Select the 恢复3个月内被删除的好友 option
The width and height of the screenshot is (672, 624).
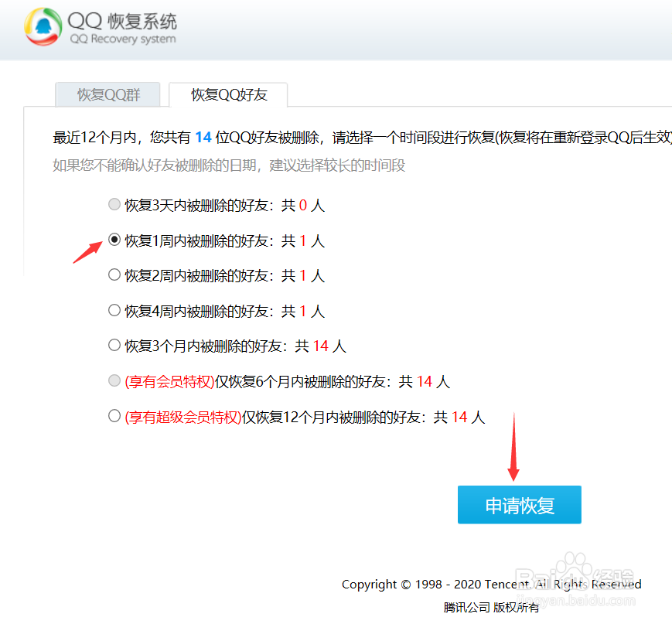(114, 346)
